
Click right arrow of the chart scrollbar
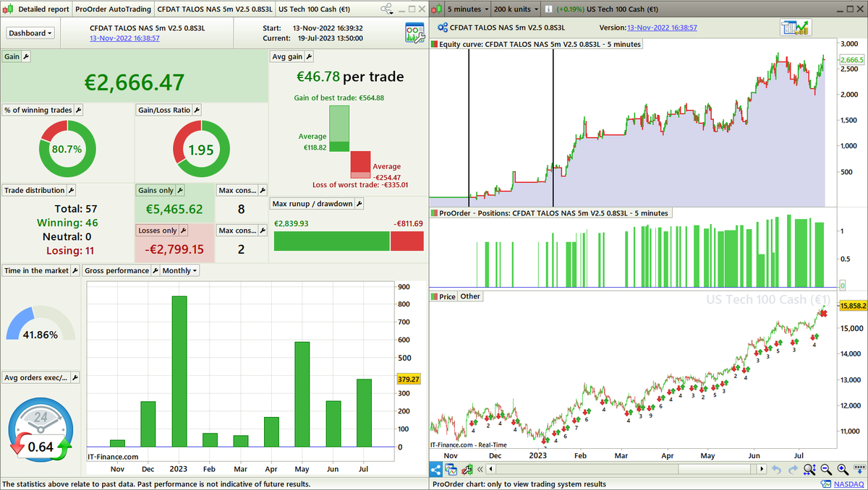(x=761, y=470)
